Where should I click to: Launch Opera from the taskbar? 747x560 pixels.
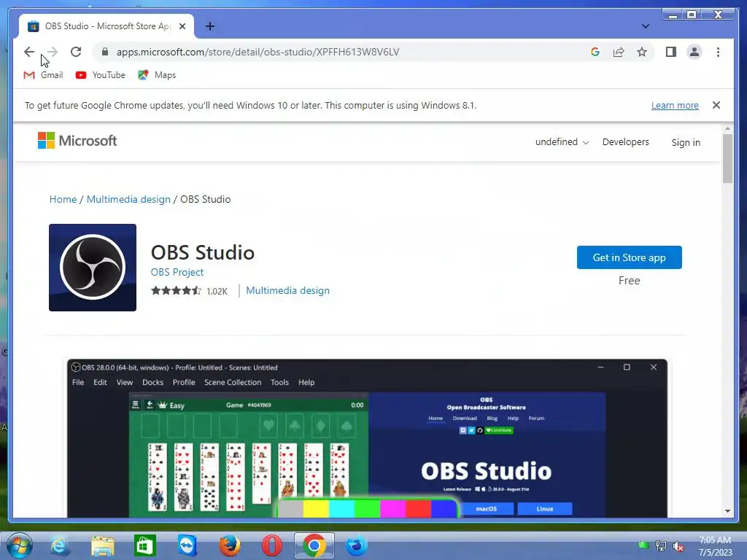272,545
